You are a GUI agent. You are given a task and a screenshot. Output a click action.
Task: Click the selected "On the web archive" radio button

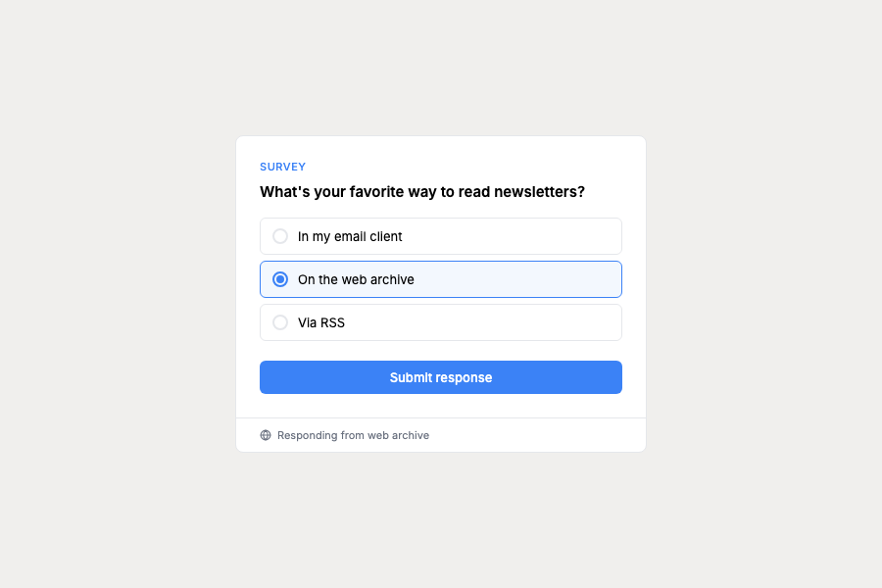[280, 279]
